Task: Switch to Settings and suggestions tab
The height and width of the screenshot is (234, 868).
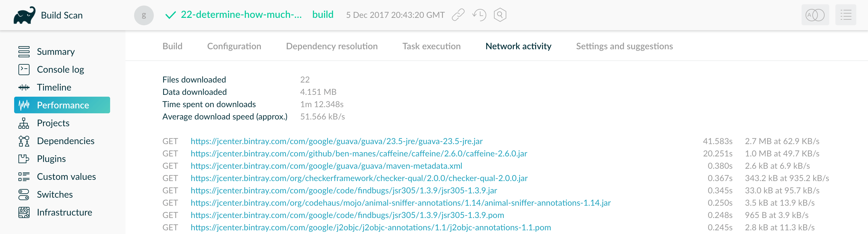Action: point(624,46)
